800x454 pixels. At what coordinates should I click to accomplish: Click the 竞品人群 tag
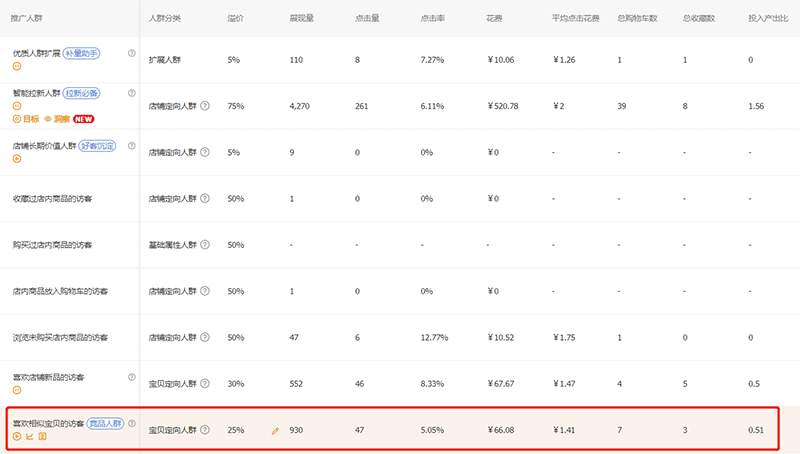click(104, 424)
